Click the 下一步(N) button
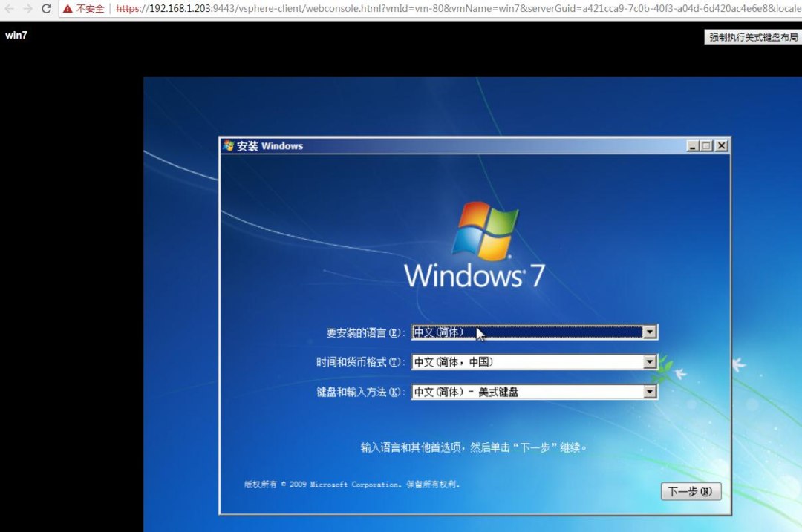The image size is (802, 532). (691, 492)
